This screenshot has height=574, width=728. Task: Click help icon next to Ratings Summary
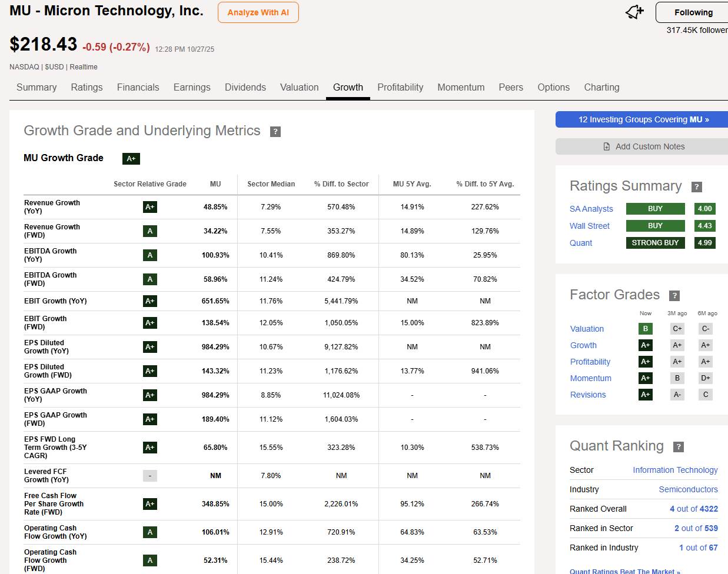tap(696, 187)
